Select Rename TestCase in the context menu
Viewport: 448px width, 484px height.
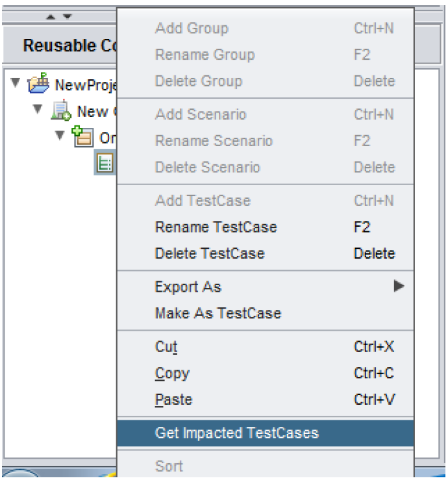(x=216, y=227)
